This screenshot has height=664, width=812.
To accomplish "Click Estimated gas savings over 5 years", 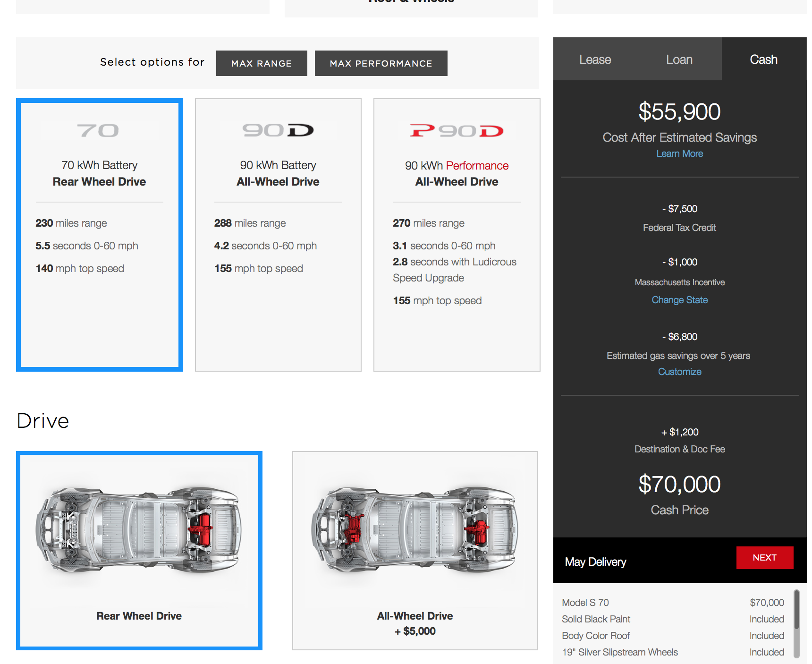I will click(678, 356).
